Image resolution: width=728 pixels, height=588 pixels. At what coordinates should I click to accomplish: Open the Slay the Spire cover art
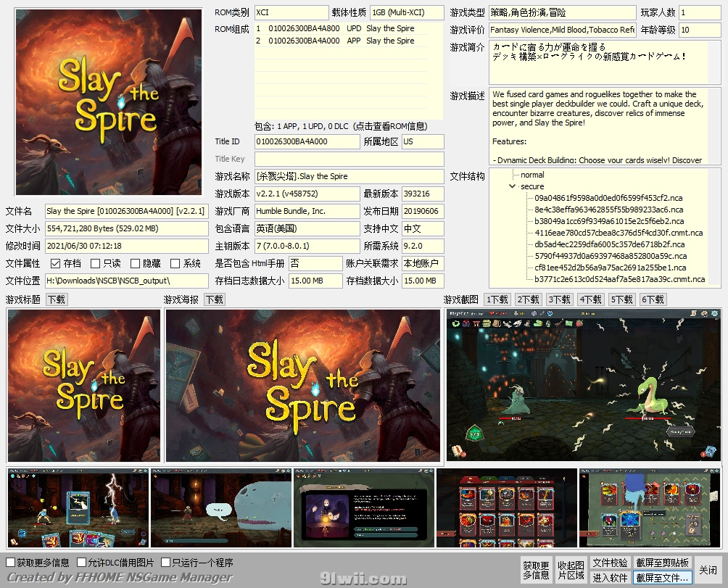(x=109, y=102)
